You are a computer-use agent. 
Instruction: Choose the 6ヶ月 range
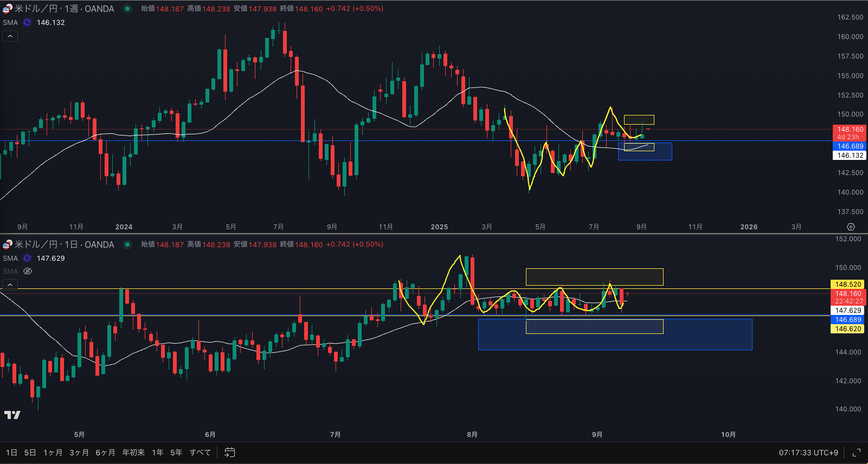tap(105, 452)
